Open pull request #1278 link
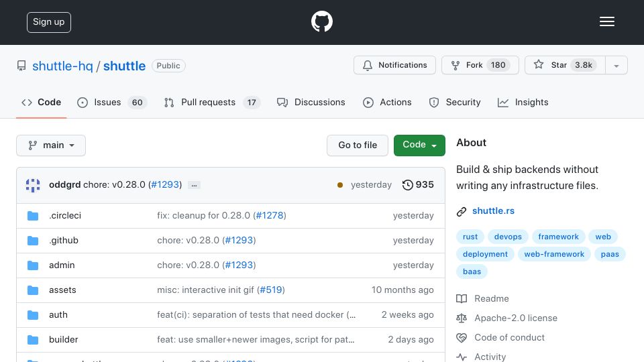The image size is (644, 362). (270, 215)
